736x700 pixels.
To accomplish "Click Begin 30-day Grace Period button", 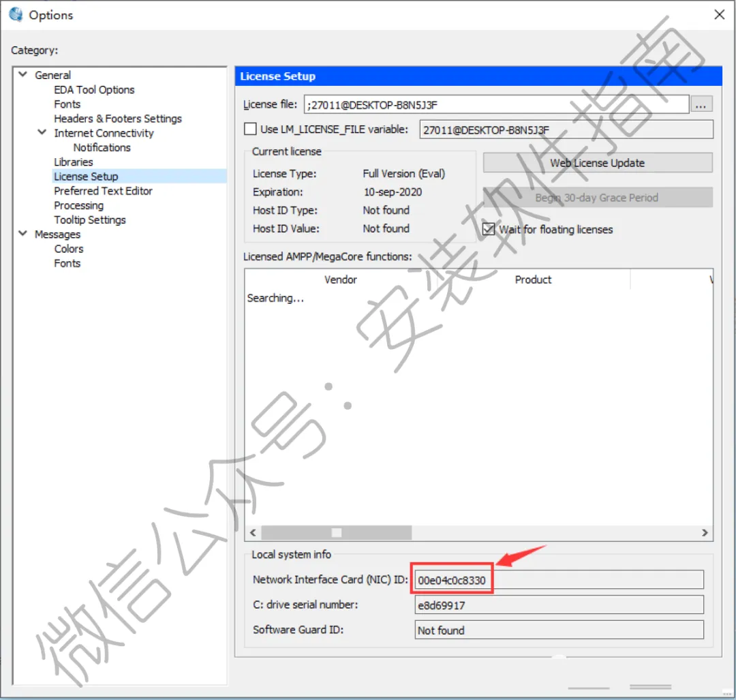I will 597,198.
